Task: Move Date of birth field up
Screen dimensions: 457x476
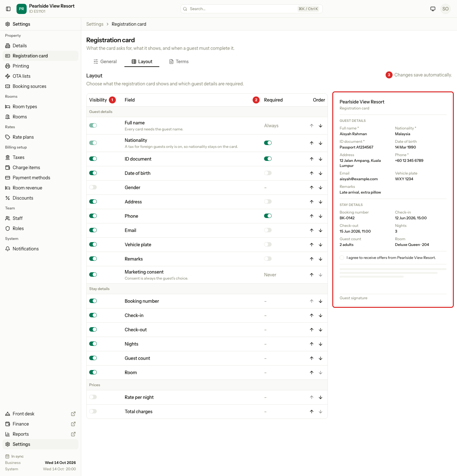Action: click(312, 173)
